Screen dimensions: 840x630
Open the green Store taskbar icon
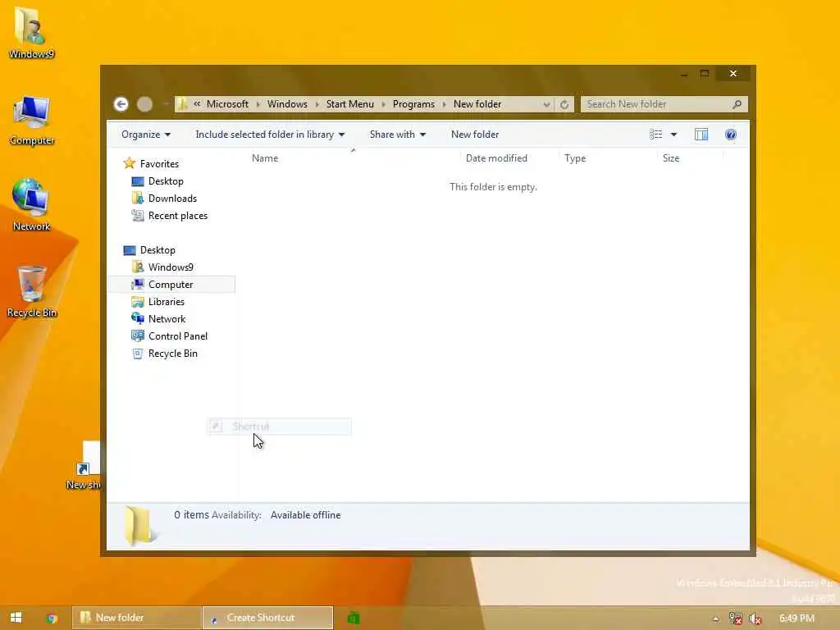(x=354, y=619)
